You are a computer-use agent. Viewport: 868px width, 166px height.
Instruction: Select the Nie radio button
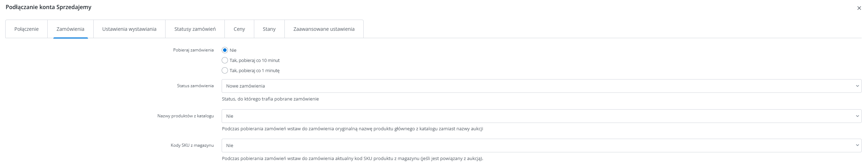click(x=225, y=50)
